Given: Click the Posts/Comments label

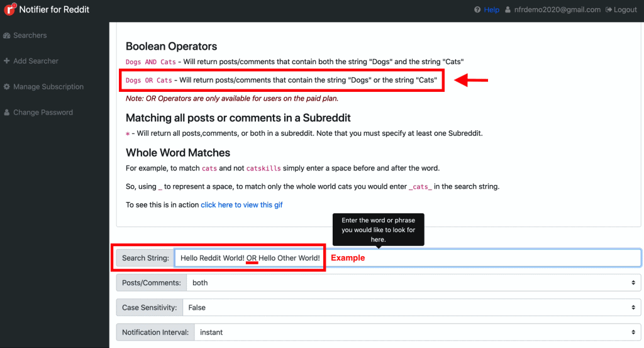Looking at the screenshot, I should pyautogui.click(x=151, y=283).
